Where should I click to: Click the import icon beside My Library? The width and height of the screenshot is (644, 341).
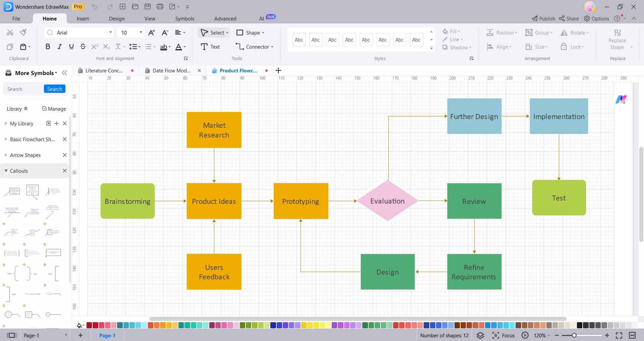[49, 123]
